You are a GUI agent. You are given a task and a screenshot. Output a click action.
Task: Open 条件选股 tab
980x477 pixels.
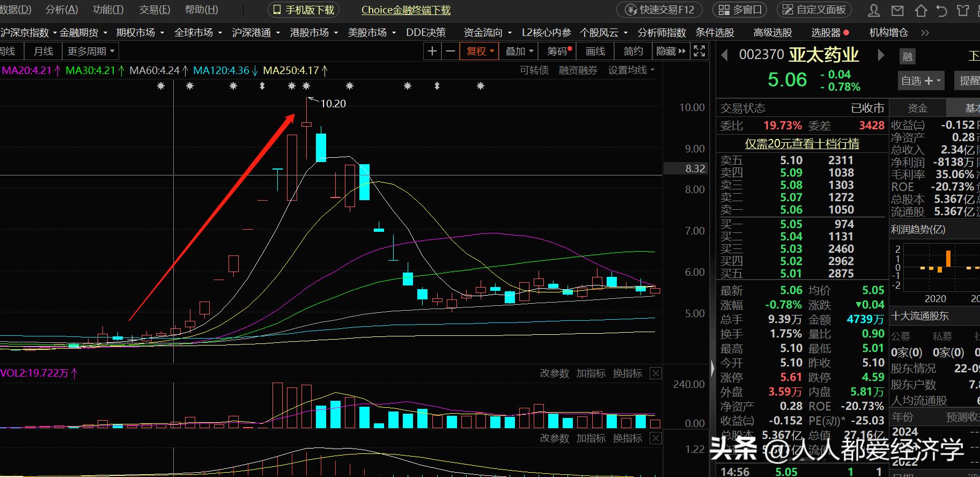(x=714, y=33)
